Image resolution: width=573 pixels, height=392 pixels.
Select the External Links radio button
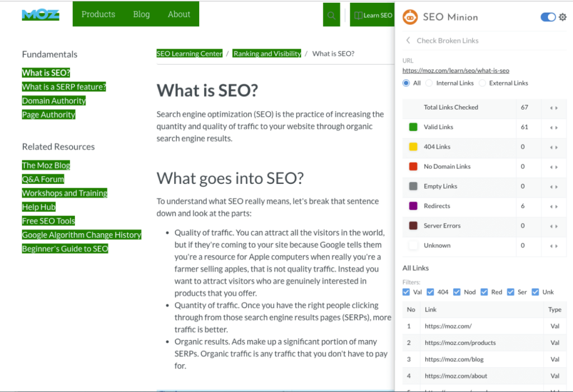[x=481, y=83]
